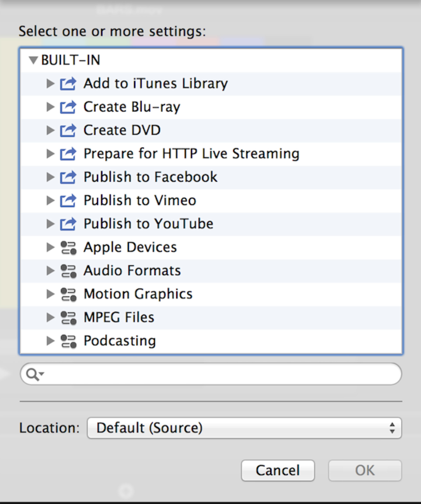Image resolution: width=421 pixels, height=504 pixels.
Task: Expand the Motion Graphics disclosure triangle
Action: (x=50, y=294)
